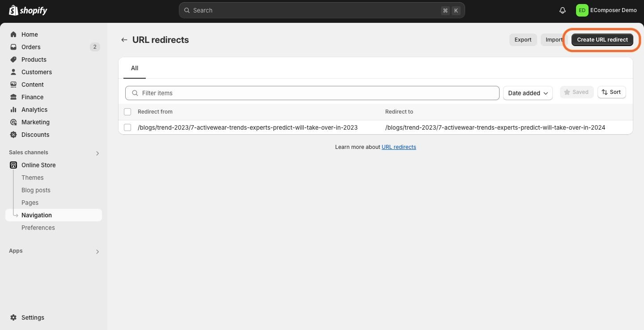
Task: Click the redirect-from path ending in-2023
Action: 248,127
